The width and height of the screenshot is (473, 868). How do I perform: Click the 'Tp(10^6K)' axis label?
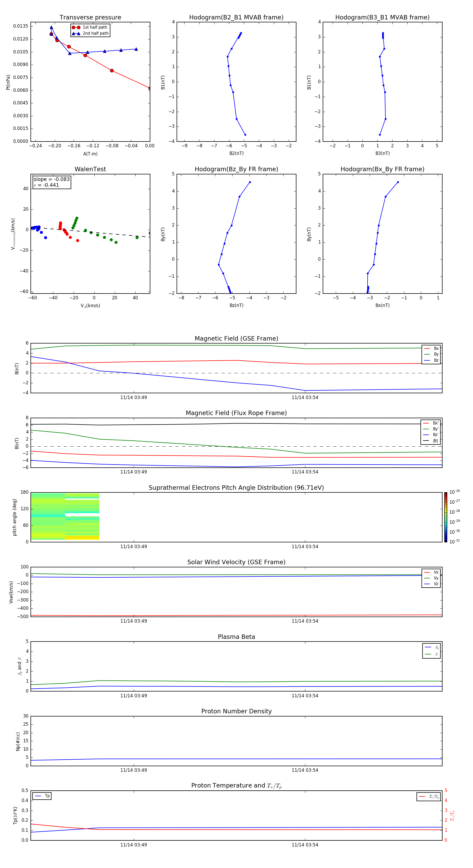pyautogui.click(x=15, y=815)
